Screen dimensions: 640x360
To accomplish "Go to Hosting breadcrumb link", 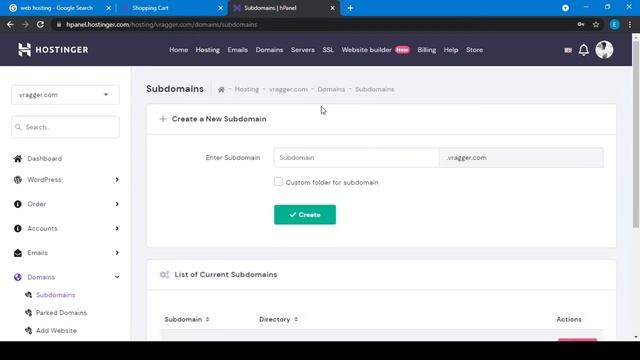I will pyautogui.click(x=247, y=89).
